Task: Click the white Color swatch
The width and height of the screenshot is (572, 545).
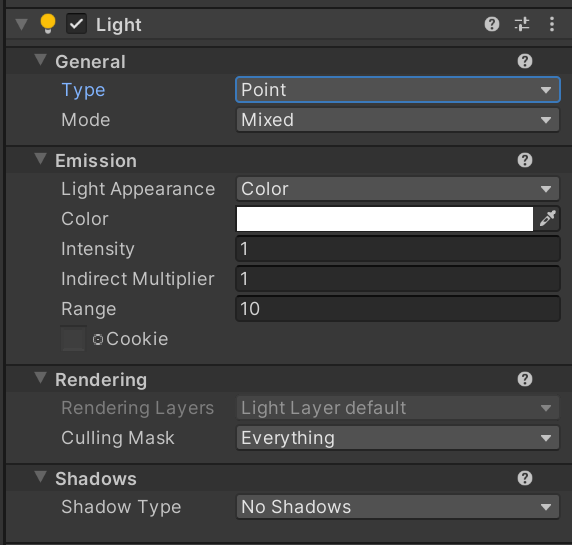Action: 384,219
